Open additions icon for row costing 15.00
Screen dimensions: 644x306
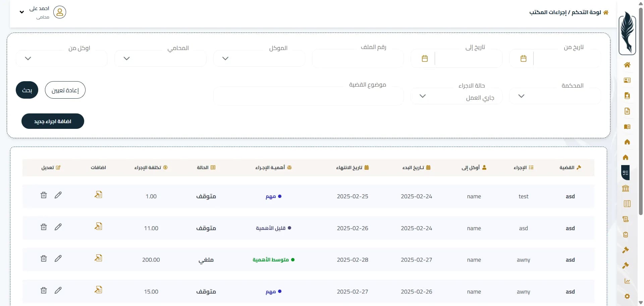click(98, 290)
